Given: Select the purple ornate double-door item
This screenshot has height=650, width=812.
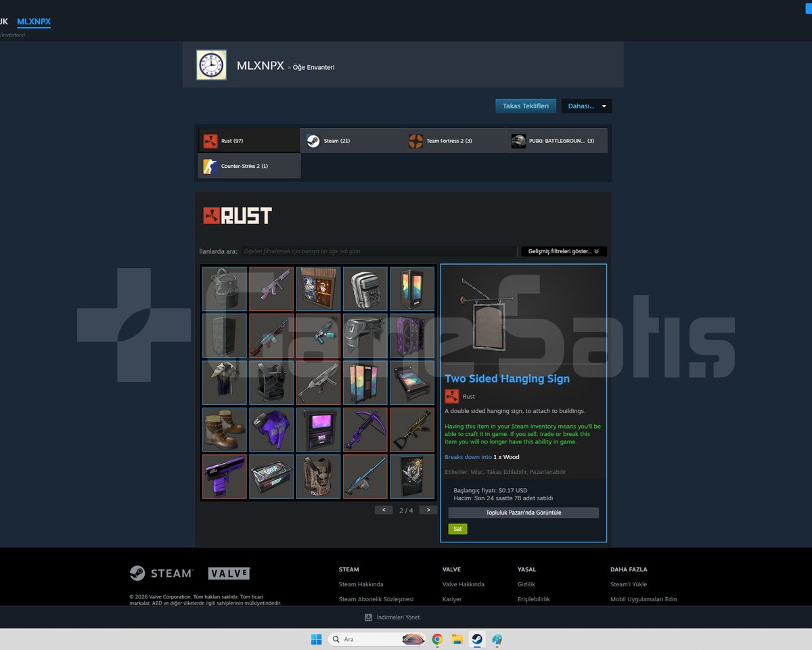Looking at the screenshot, I should click(412, 336).
